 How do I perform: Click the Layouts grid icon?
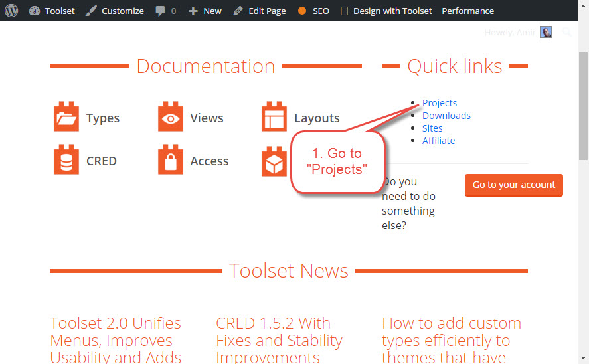click(274, 116)
